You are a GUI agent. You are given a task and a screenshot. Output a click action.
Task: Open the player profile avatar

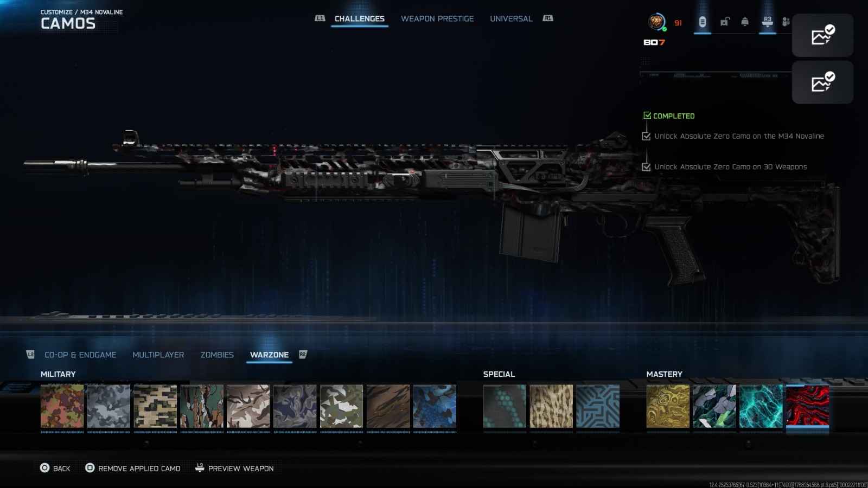point(656,22)
